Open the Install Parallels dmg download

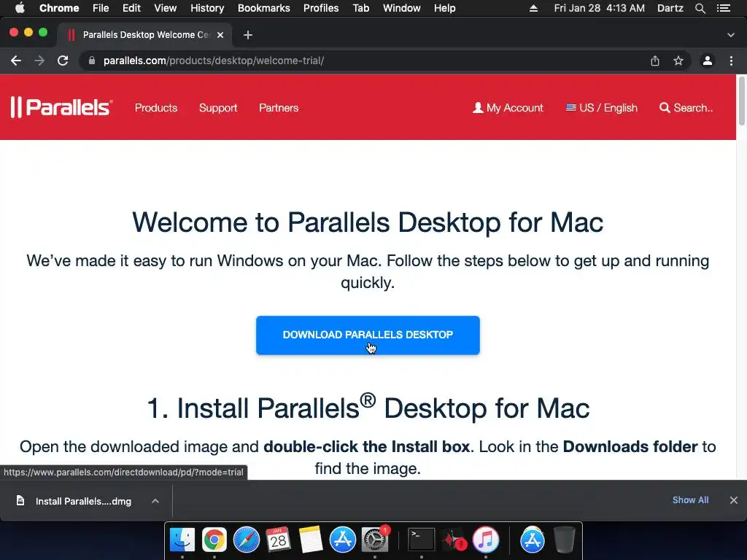point(83,501)
